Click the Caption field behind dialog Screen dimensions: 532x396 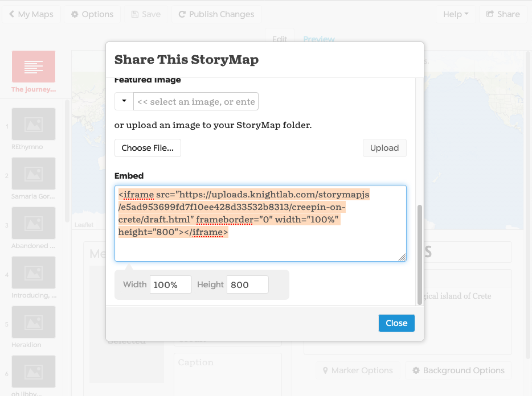tap(228, 374)
